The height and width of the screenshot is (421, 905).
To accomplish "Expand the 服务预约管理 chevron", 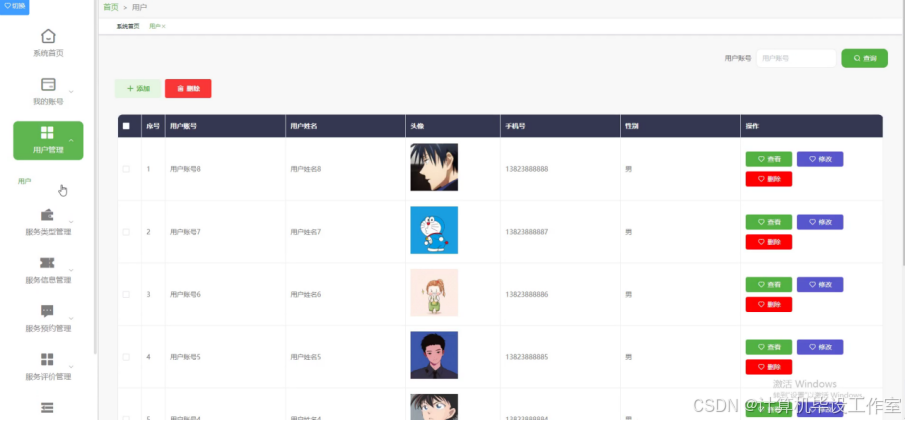I will click(71, 318).
